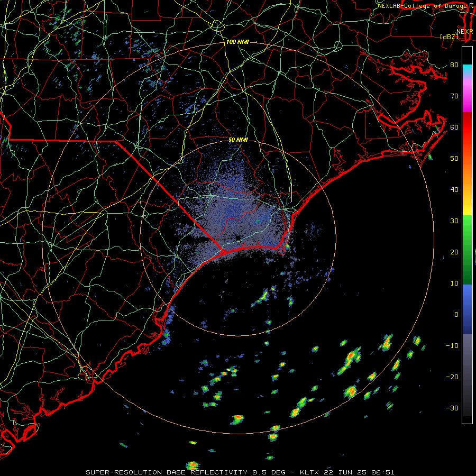Click the "50" value on the dBZ scale
Image resolution: width=476 pixels, height=476 pixels.
tap(454, 159)
